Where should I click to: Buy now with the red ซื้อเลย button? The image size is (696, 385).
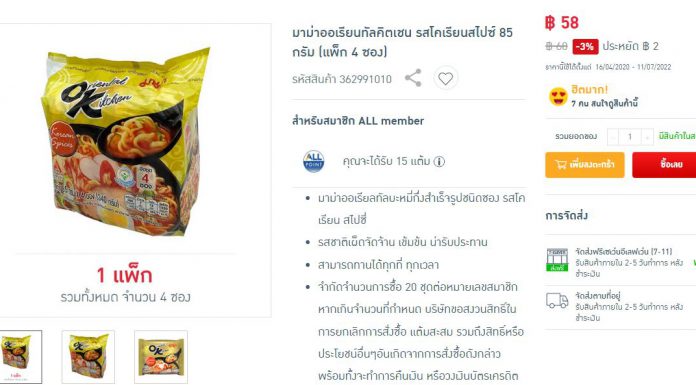click(664, 165)
